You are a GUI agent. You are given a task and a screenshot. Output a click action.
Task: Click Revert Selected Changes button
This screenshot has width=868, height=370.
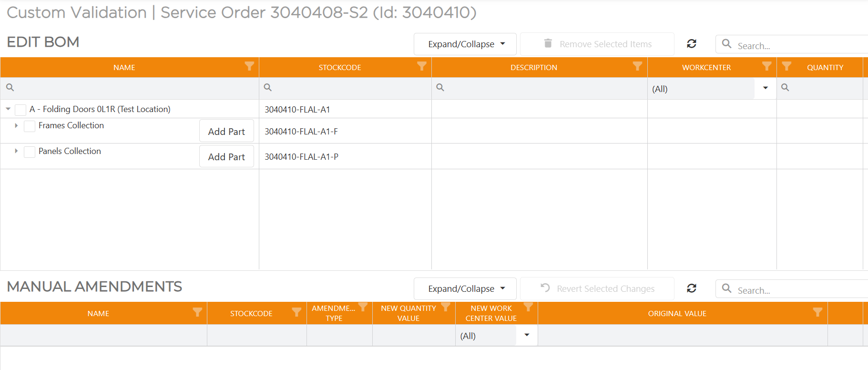click(x=597, y=288)
